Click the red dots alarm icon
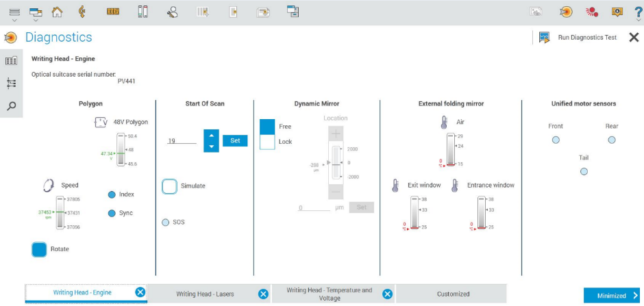The height and width of the screenshot is (306, 644). (591, 12)
